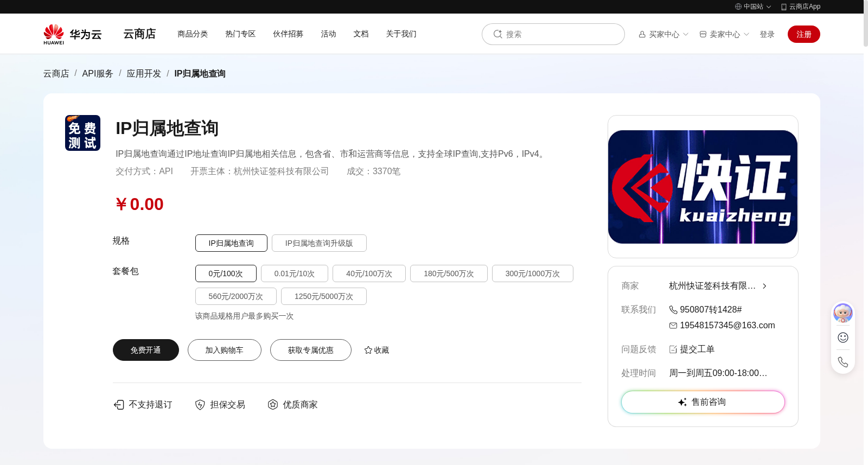
Task: Expand the 卖家中心 dropdown
Action: click(724, 34)
